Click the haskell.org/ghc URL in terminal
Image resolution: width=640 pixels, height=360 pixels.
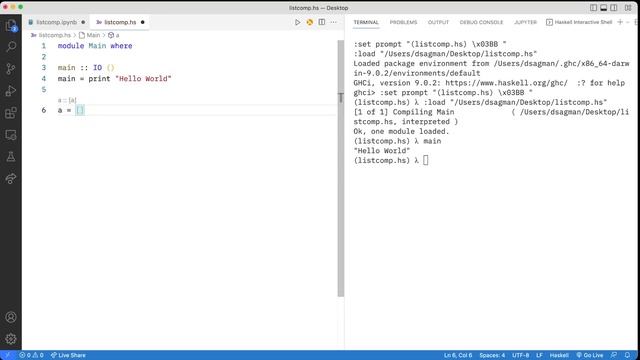click(x=506, y=83)
